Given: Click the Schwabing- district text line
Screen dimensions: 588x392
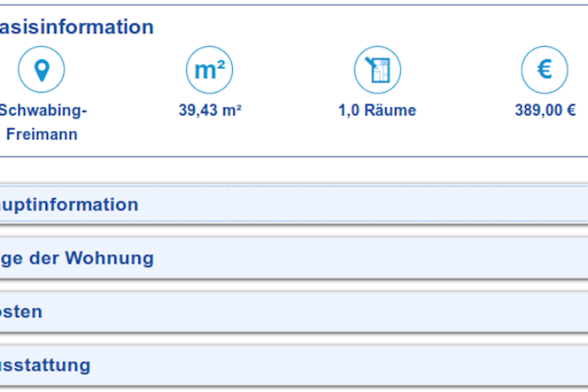Looking at the screenshot, I should point(43,110).
